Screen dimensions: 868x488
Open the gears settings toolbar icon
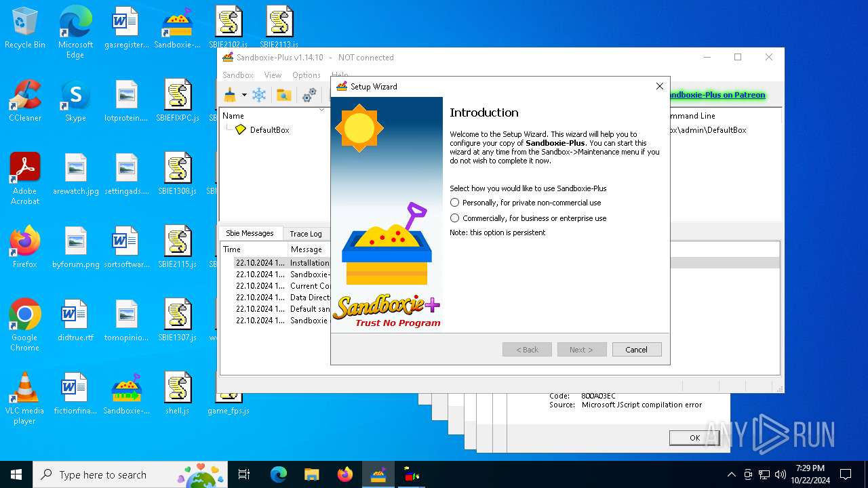coord(309,95)
